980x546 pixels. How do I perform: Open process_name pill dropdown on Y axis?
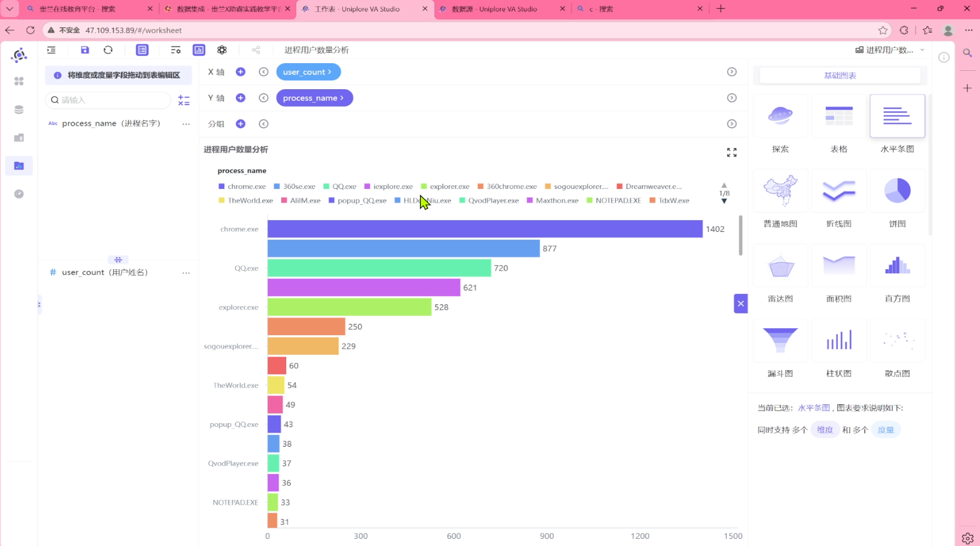coord(314,98)
